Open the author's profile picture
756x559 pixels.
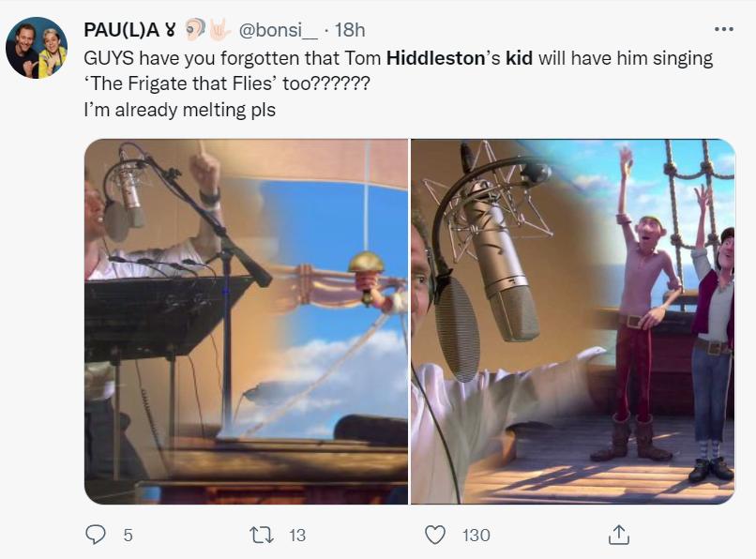point(37,47)
